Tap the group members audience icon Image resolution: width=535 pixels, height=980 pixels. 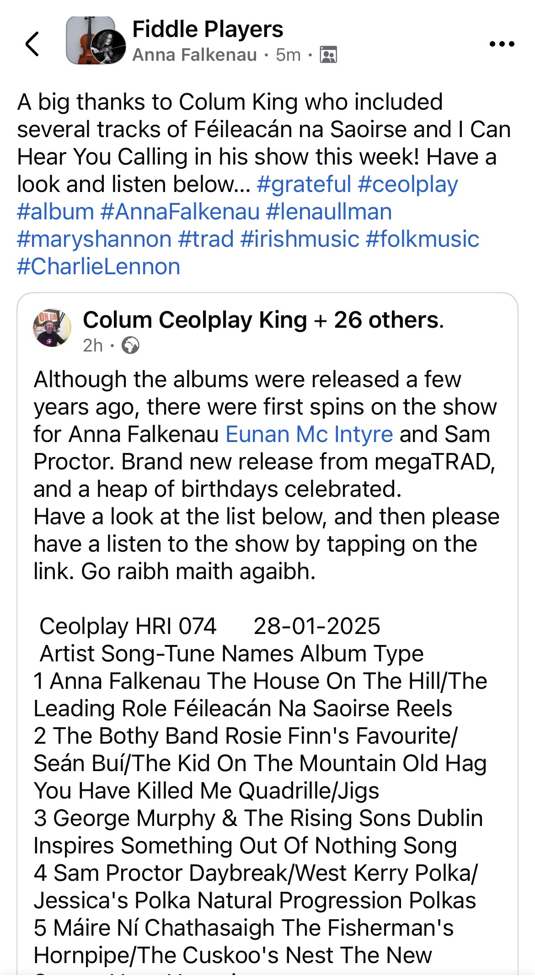328,55
